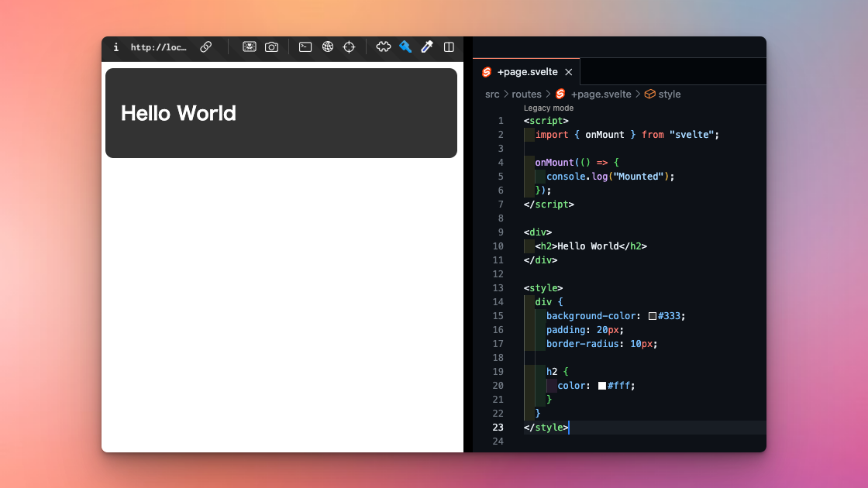868x488 pixels.
Task: Click the h2 selector on line 19
Action: [552, 372]
